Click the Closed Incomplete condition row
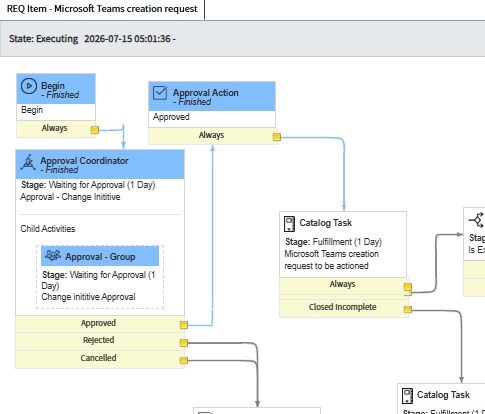The image size is (485, 414). [x=343, y=308]
